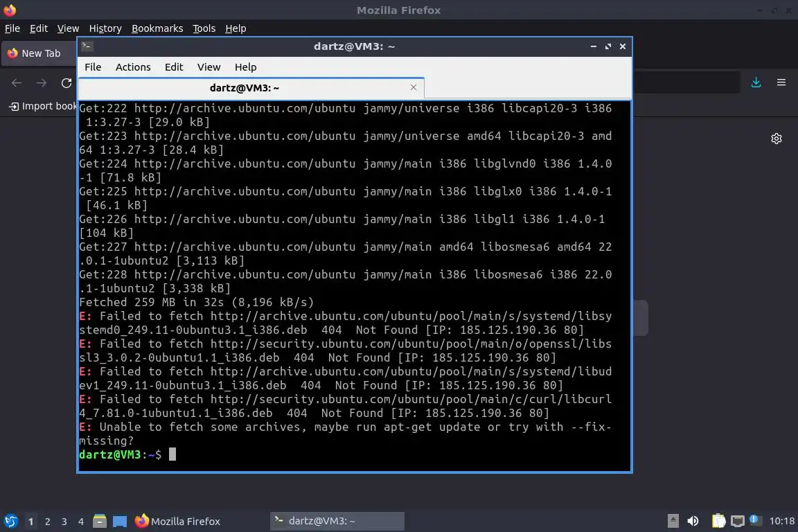The image size is (798, 532).
Task: Maximize the terminal window
Action: [608, 46]
